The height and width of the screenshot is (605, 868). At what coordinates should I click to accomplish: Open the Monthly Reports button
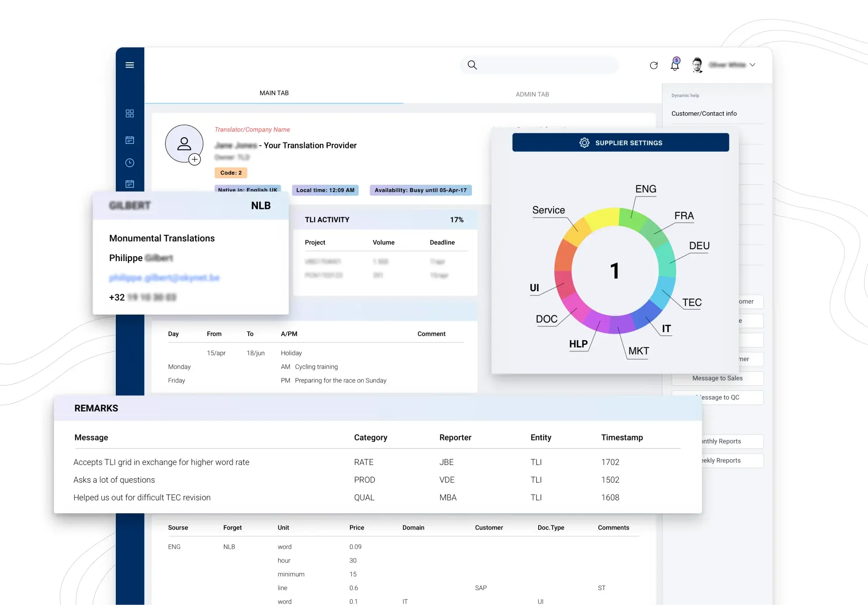click(x=732, y=441)
